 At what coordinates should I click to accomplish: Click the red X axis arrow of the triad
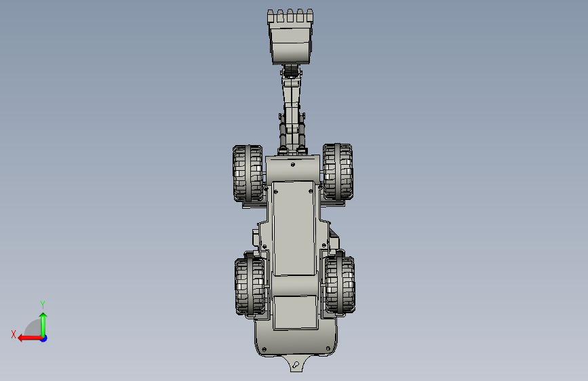[x=29, y=338]
